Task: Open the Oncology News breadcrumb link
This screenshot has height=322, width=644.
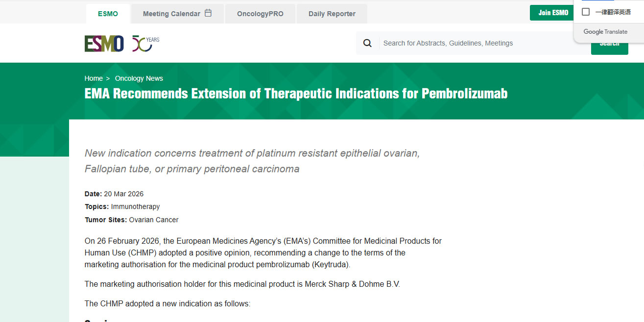Action: coord(139,78)
